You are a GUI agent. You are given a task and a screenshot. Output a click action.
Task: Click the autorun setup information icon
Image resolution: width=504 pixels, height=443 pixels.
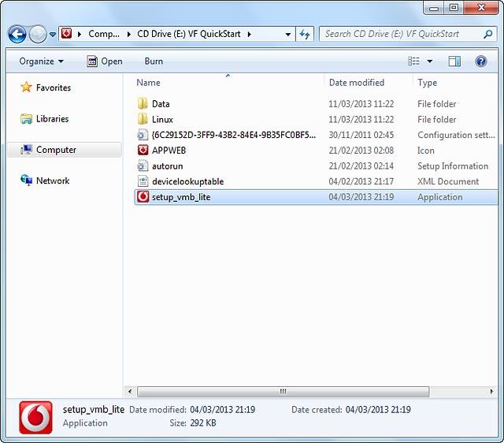click(143, 166)
